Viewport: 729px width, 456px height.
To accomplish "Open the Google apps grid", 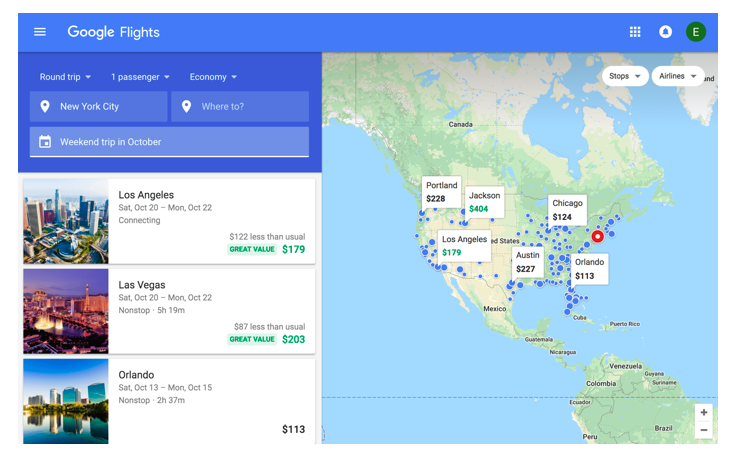I will point(635,32).
